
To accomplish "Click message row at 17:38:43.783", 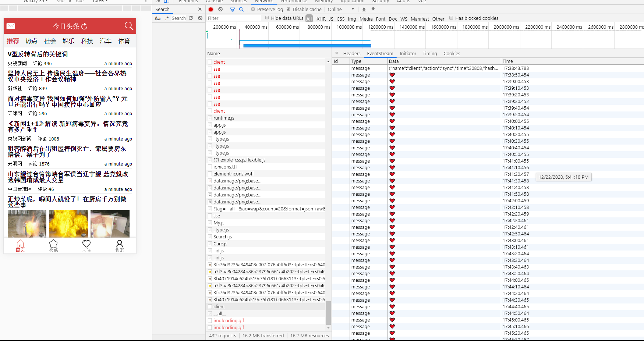I will click(488, 68).
